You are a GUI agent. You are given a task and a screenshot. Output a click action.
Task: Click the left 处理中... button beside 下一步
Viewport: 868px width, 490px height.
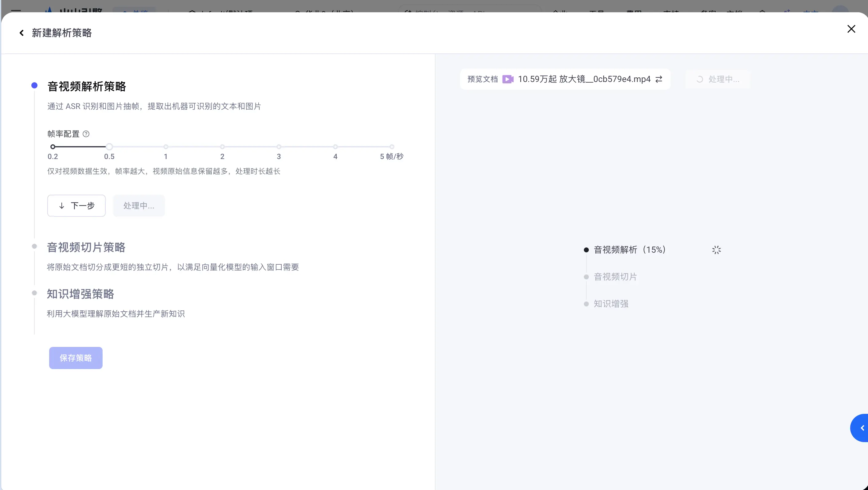[139, 206]
